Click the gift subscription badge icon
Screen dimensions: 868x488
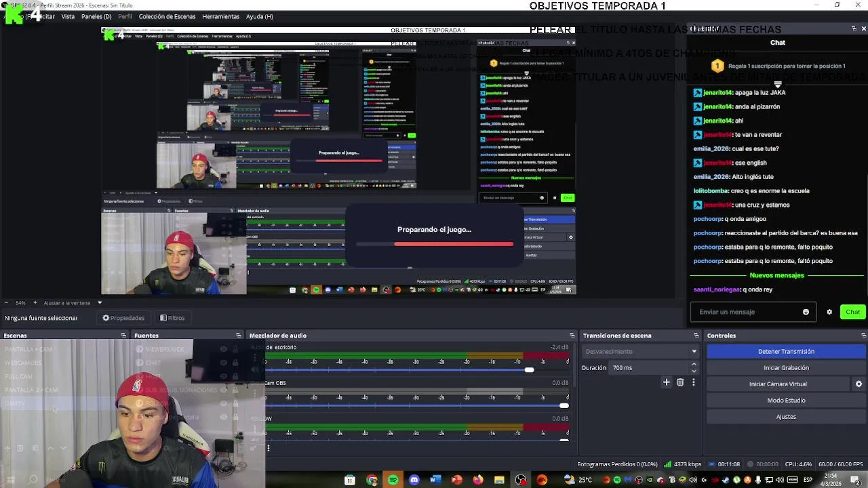point(717,66)
